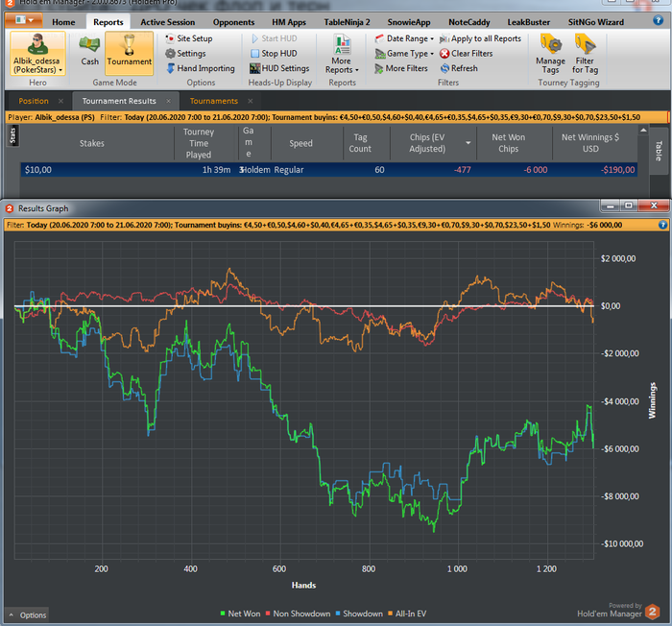Screen dimensions: 672x626
Task: Close the Tournaments report tab
Action: 251,101
